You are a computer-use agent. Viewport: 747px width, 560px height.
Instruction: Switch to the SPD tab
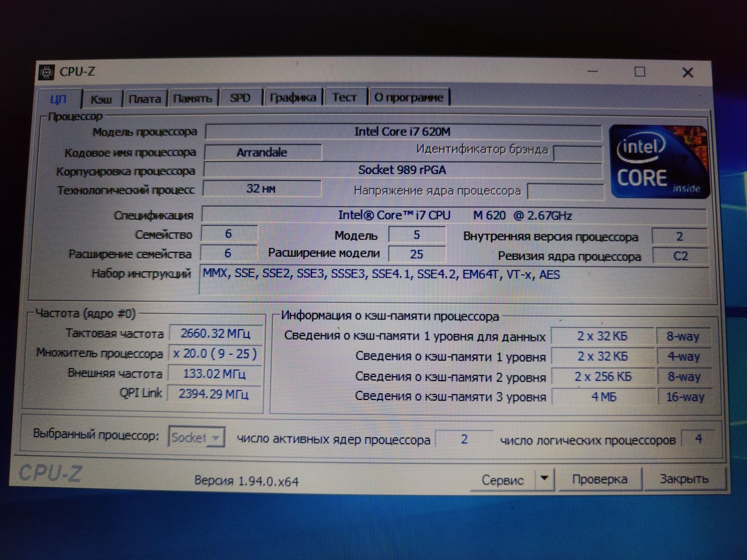click(x=240, y=98)
